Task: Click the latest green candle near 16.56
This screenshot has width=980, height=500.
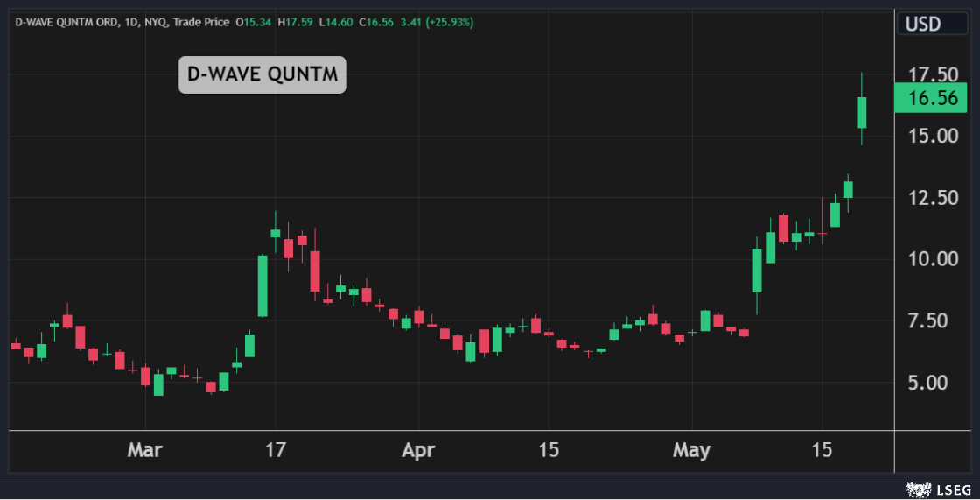Action: point(861,112)
